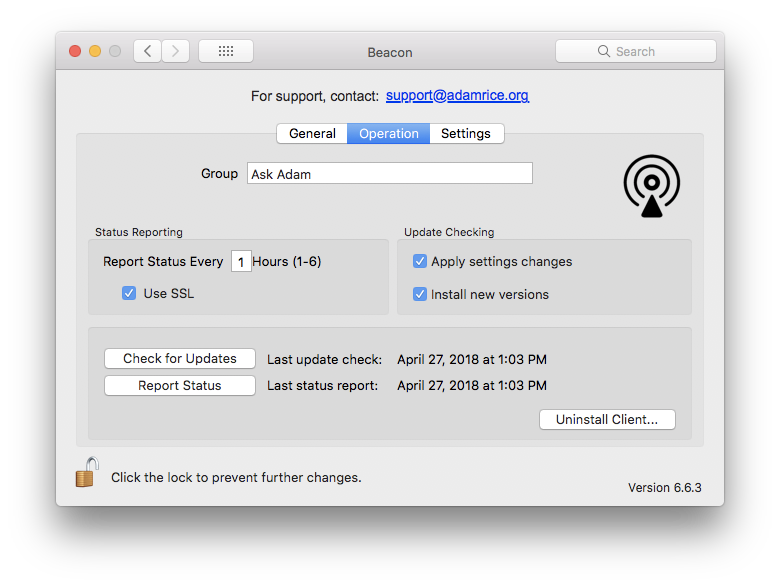780x586 pixels.
Task: Click 'Click the lock to prevent further changes.' text
Action: [236, 478]
